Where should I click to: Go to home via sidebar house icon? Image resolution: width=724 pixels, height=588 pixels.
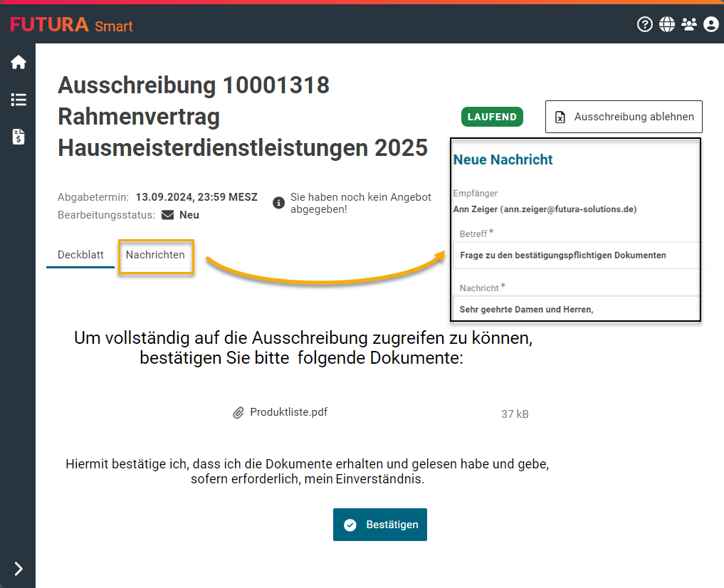point(19,63)
